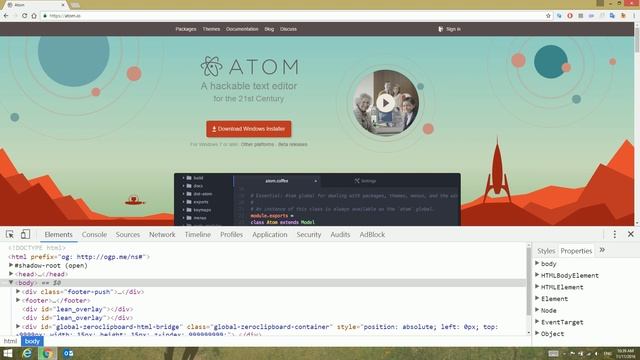This screenshot has height=360, width=640.
Task: Select the html breadcrumb in DevTools
Action: pyautogui.click(x=10, y=341)
